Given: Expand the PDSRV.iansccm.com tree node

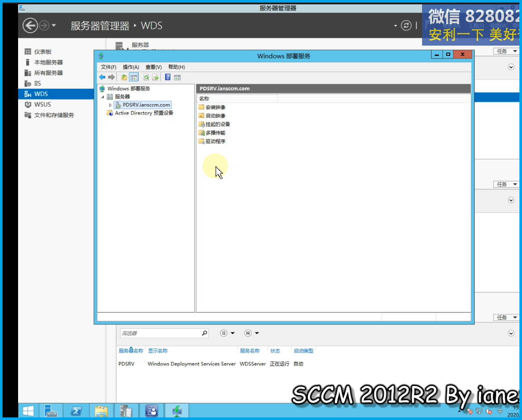Looking at the screenshot, I should tap(110, 105).
